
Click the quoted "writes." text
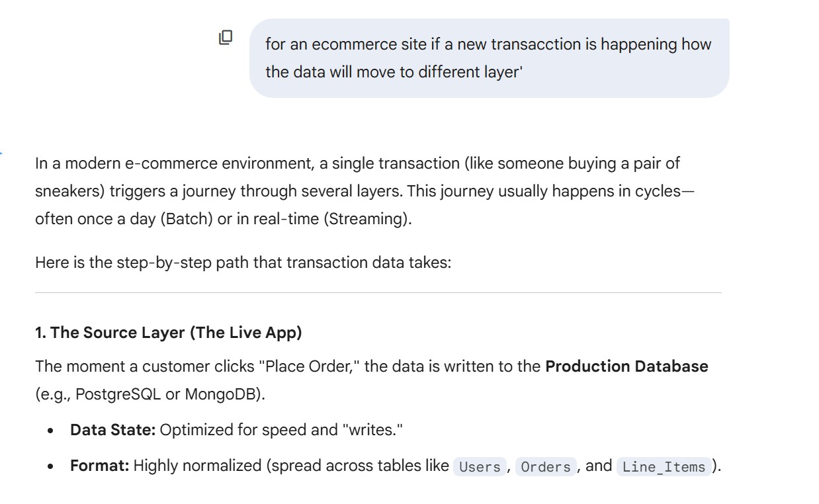pos(372,430)
